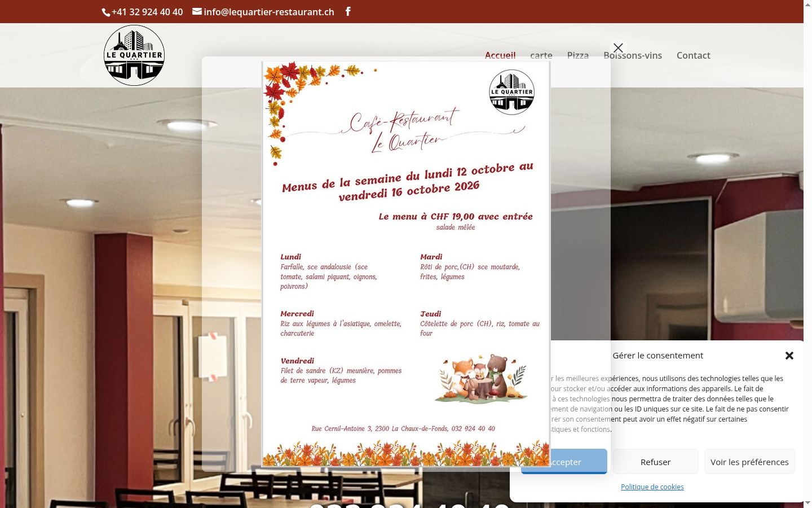Viewport: 812px width, 508px height.
Task: Click the 'salade mêlée' text on the flyer
Action: [x=456, y=227]
